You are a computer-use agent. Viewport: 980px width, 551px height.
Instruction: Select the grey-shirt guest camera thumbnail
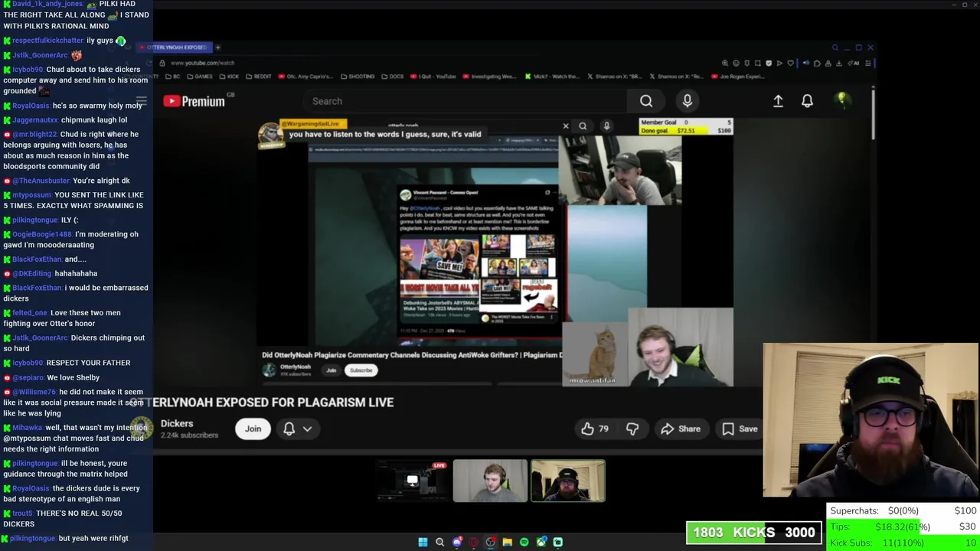tap(490, 481)
